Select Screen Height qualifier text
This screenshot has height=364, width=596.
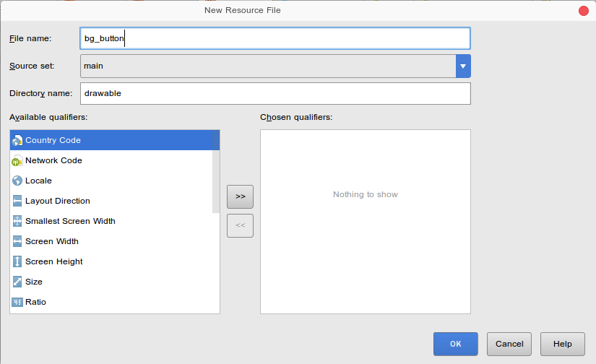pos(53,261)
